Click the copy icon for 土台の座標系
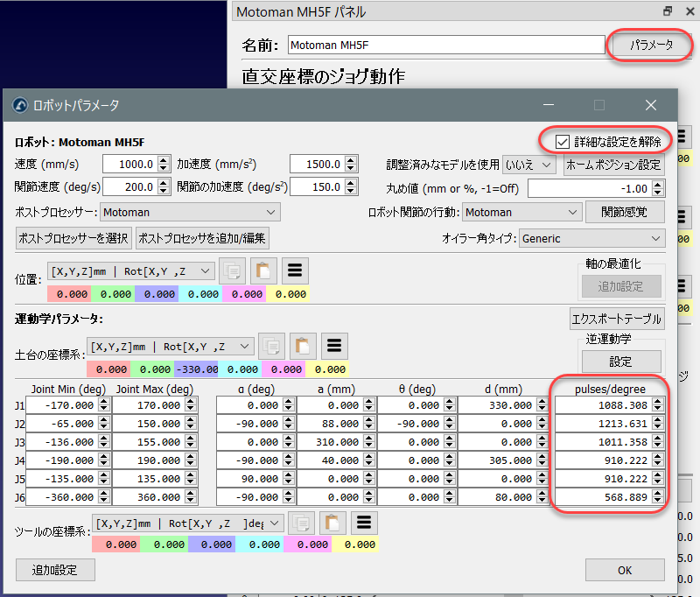Screen dimensions: 700x597 point(271,346)
